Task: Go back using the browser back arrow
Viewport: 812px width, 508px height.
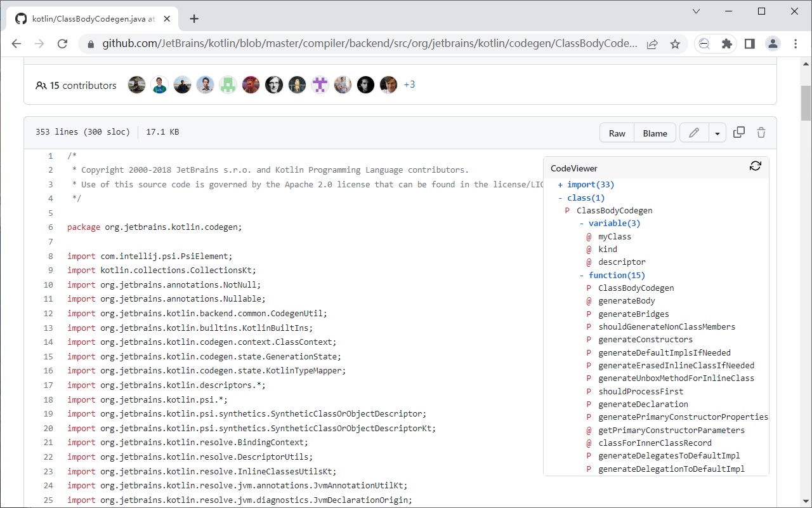Action: (x=16, y=43)
